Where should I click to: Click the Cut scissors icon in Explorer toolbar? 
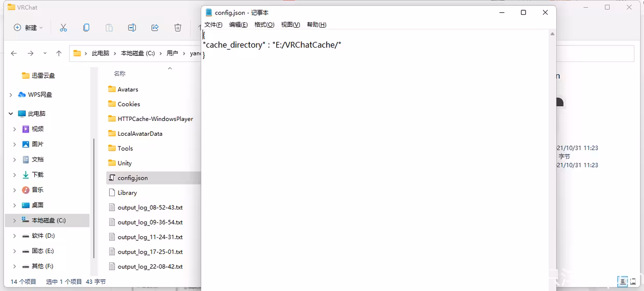pos(63,28)
